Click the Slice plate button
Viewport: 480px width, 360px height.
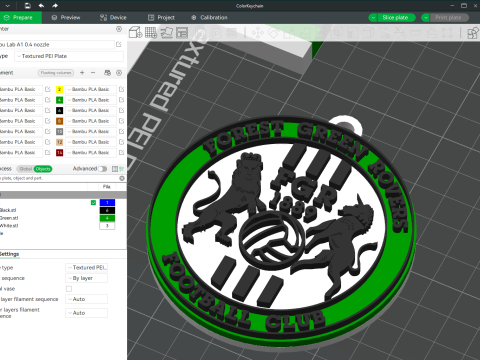point(396,18)
